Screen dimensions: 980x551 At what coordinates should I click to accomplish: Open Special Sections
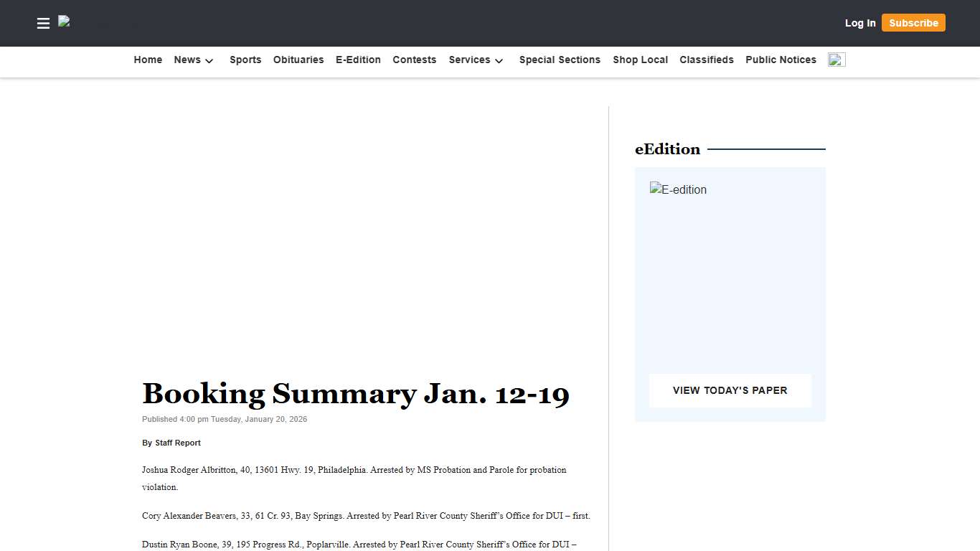[x=560, y=60]
